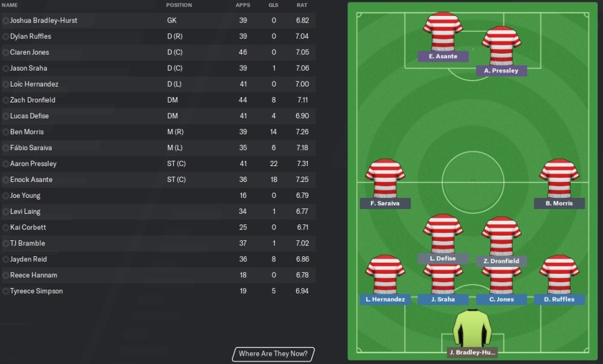
Task: Click the circle icon beside Tyreece Simpson
Action: click(x=6, y=291)
